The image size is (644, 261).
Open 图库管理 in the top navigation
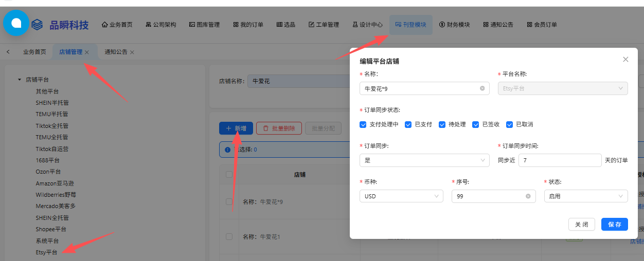pos(204,25)
